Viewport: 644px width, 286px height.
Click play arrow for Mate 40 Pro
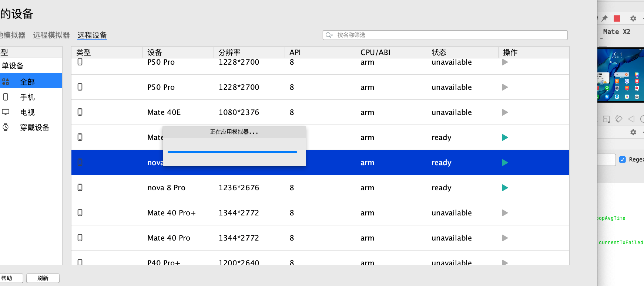[505, 238]
